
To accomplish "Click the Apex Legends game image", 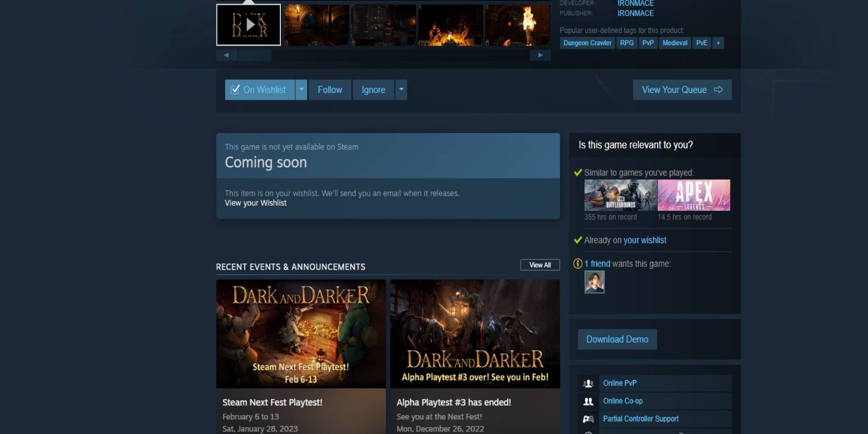I will (694, 195).
